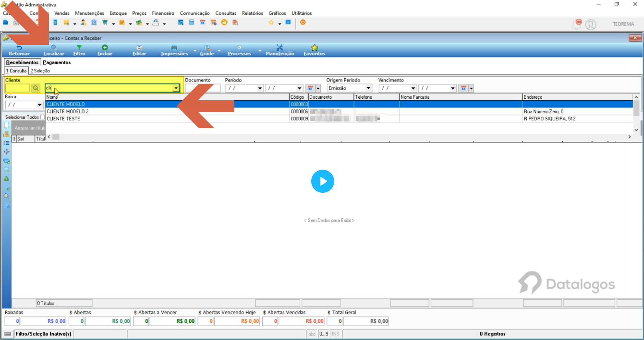Click the Processos gear button
Image resolution: width=644 pixels, height=340 pixels.
click(239, 50)
